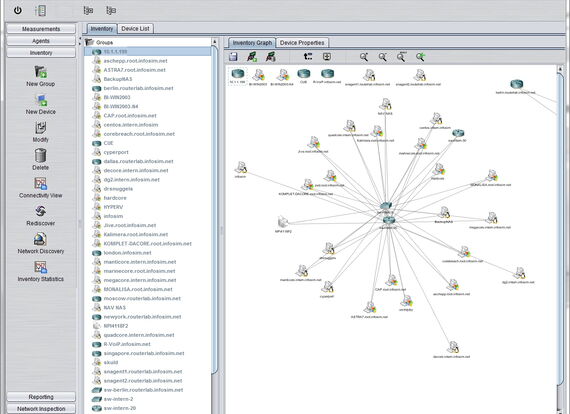The width and height of the screenshot is (570, 414).
Task: Click the save icon in graph toolbar
Action: [233, 57]
